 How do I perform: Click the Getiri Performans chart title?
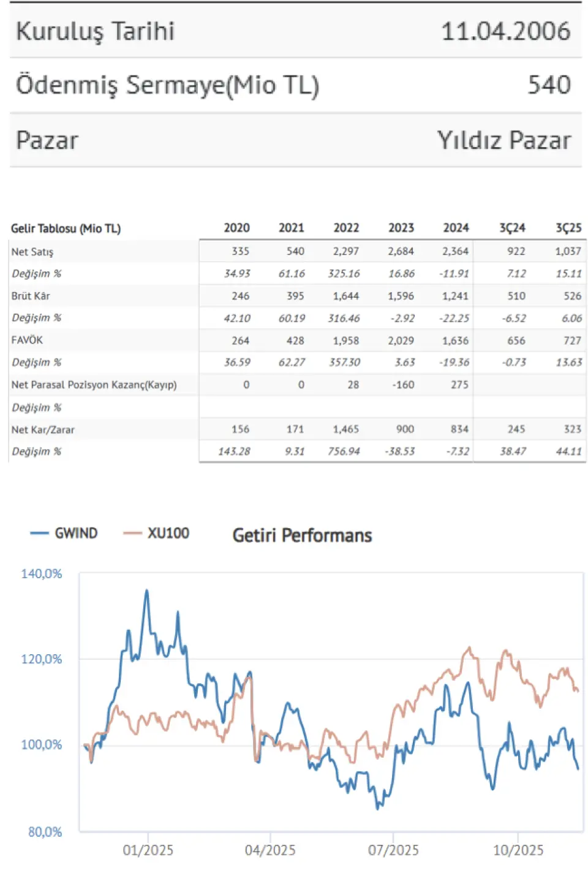[302, 535]
